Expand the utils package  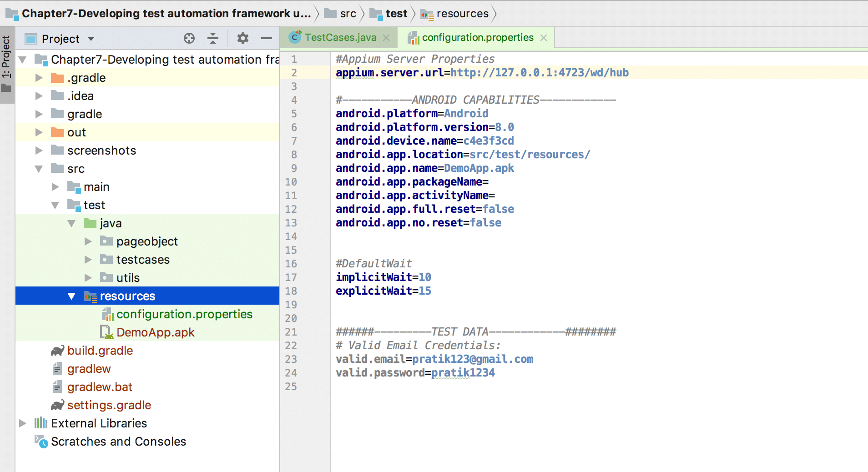click(88, 278)
